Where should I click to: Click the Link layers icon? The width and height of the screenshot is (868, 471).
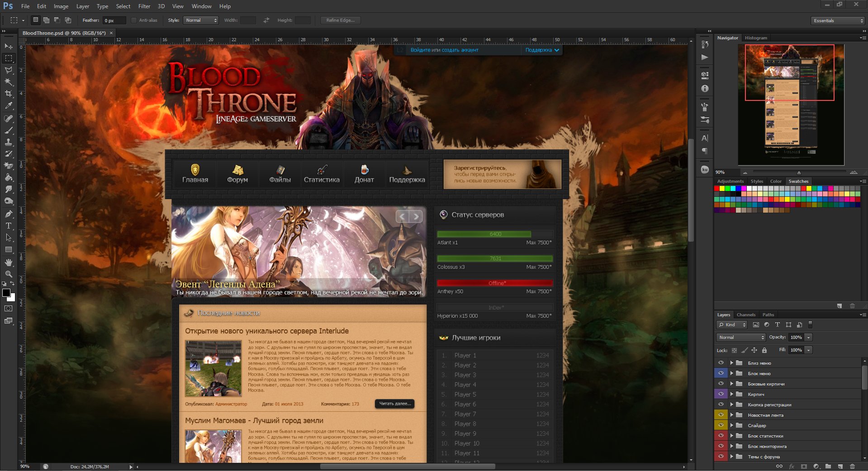(x=779, y=466)
